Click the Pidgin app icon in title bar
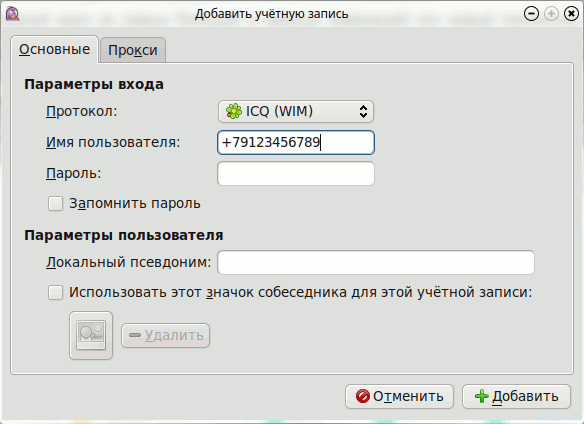584x424 pixels. (x=12, y=14)
